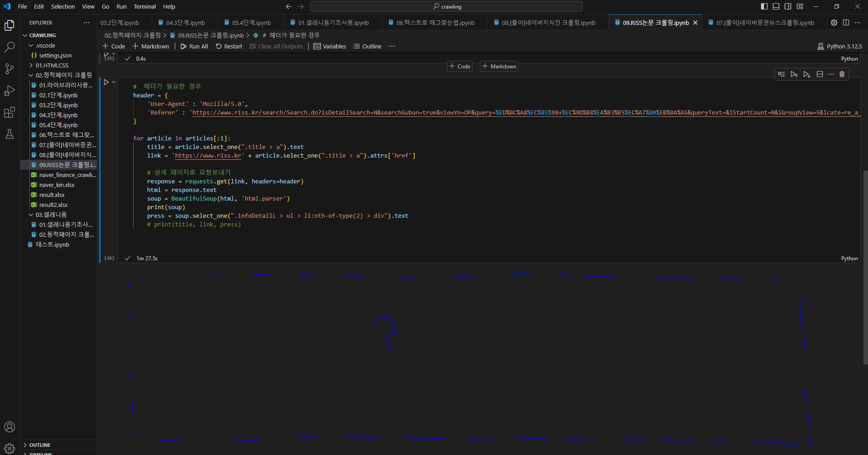Open 테스트.ipynb in explorer
The height and width of the screenshot is (455, 868).
(59, 244)
